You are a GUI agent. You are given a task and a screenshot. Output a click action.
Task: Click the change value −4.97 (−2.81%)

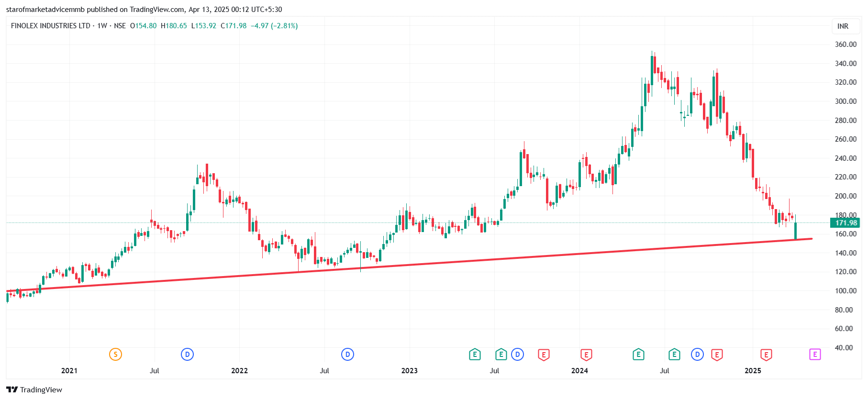pyautogui.click(x=274, y=26)
